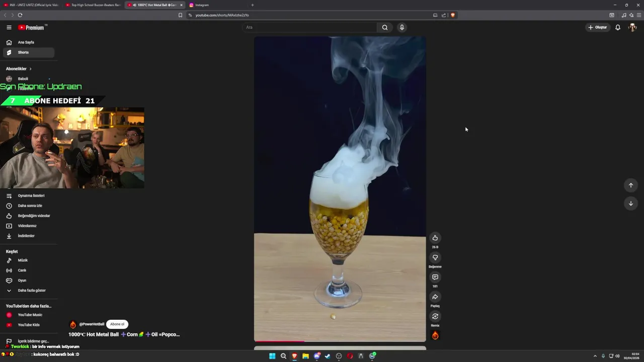Go to the next Short
This screenshot has width=644, height=362.
[x=631, y=204]
